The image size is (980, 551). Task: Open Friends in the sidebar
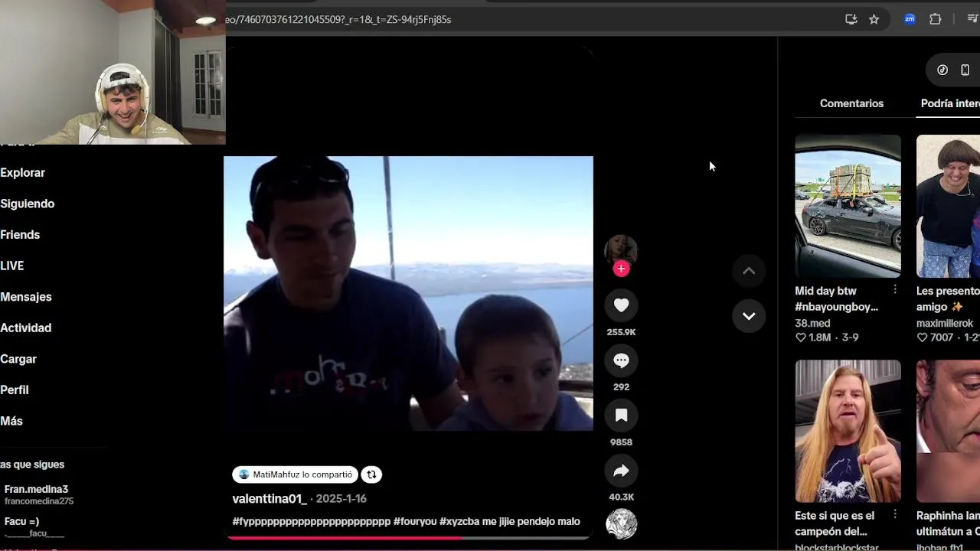point(20,235)
